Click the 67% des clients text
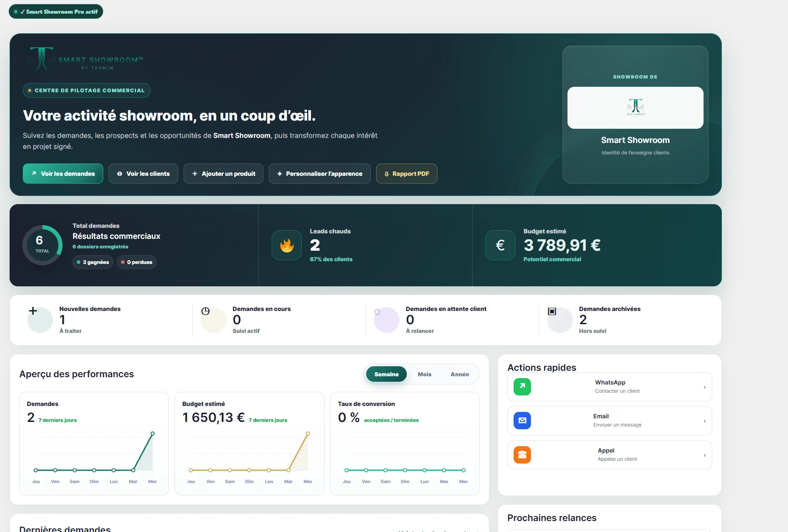Viewport: 788px width, 532px height. point(331,259)
